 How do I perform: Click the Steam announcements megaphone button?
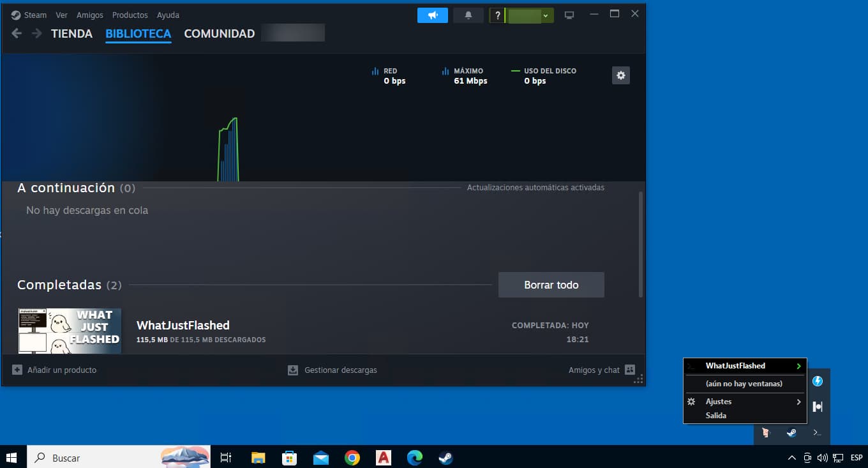point(433,15)
